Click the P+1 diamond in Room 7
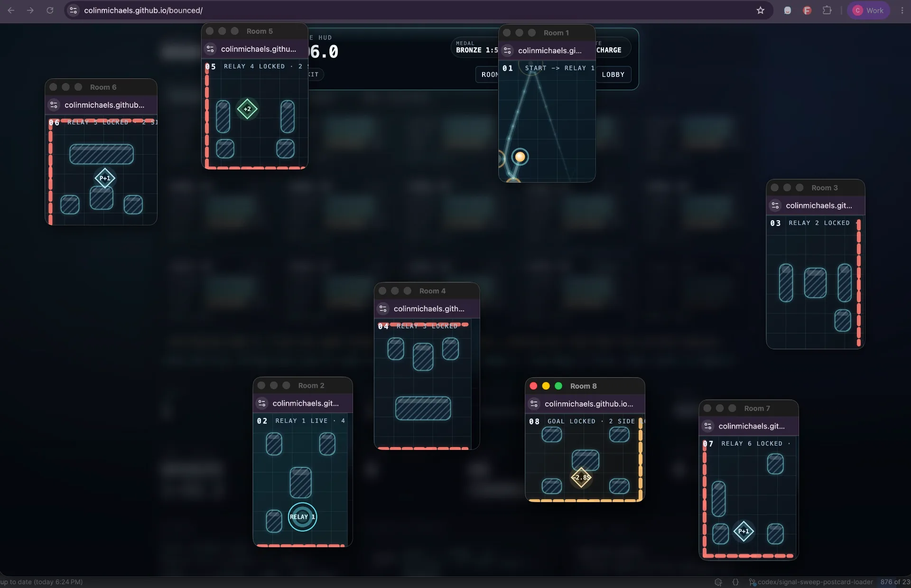 click(x=744, y=532)
